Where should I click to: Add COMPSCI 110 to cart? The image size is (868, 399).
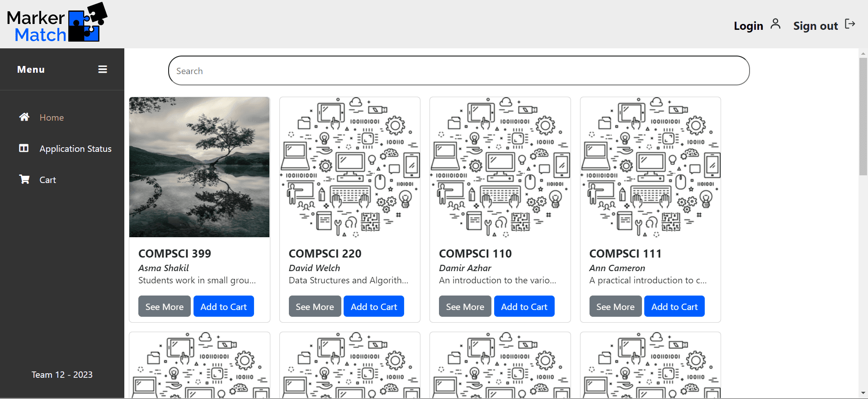[524, 307]
